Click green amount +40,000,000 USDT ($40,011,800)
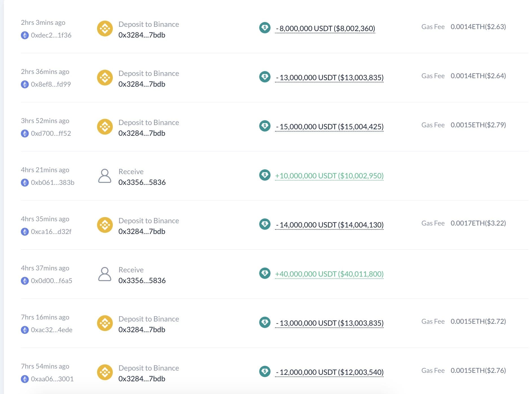Viewport: 532px width, 394px height. pyautogui.click(x=329, y=274)
